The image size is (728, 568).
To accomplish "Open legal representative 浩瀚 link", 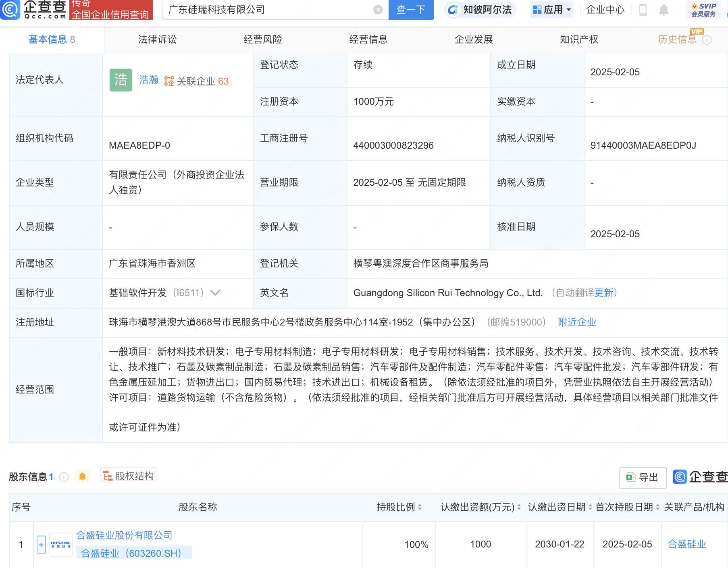I will 149,80.
